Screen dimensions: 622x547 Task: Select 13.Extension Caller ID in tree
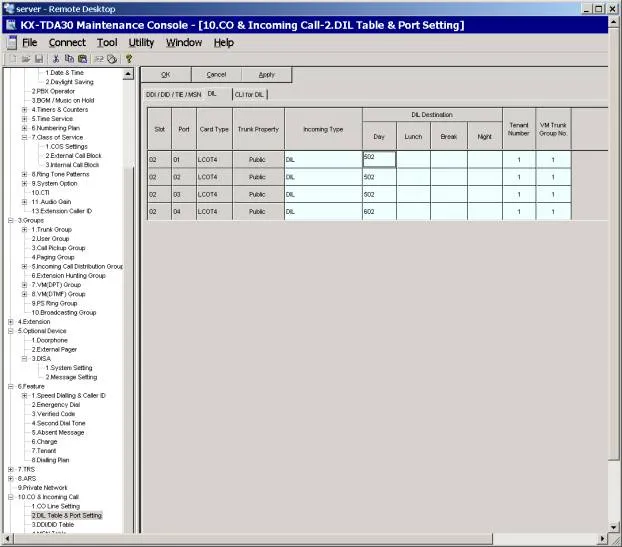(61, 211)
